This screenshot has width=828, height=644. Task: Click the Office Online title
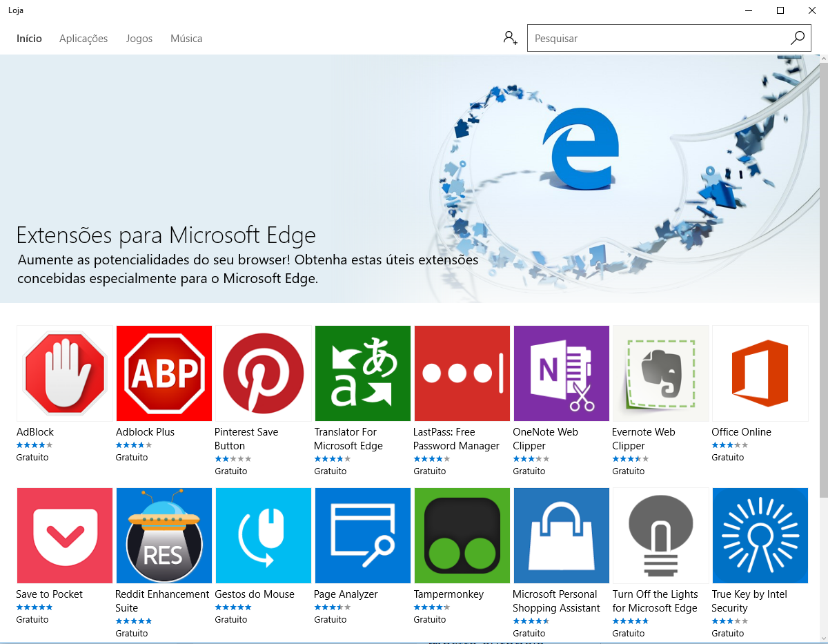(x=742, y=432)
